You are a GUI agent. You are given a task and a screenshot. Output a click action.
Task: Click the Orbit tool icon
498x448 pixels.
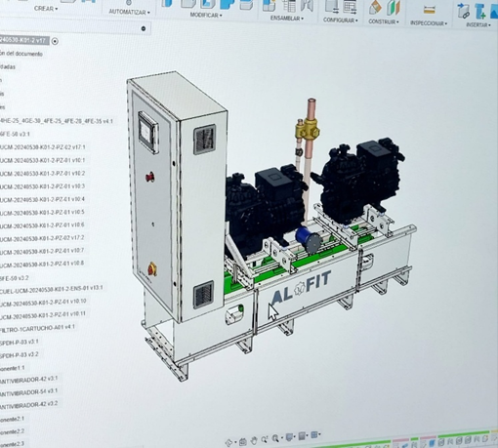click(229, 442)
